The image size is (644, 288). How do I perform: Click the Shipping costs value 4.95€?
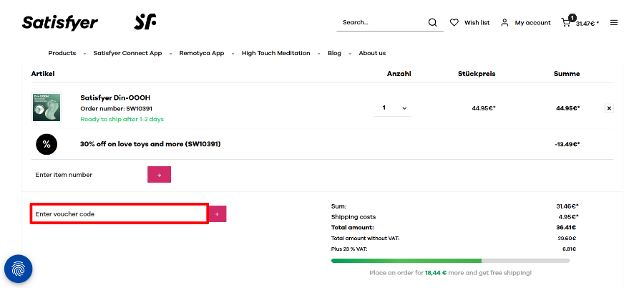pyautogui.click(x=567, y=217)
